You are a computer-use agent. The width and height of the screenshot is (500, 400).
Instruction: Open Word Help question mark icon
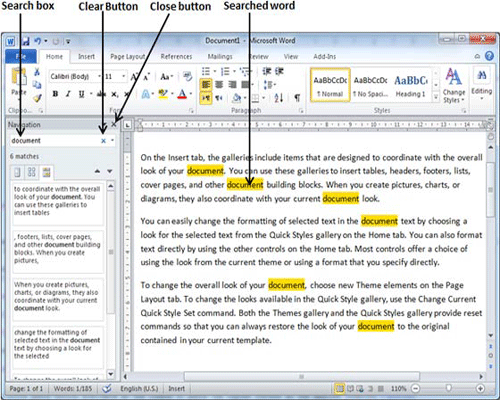489,56
